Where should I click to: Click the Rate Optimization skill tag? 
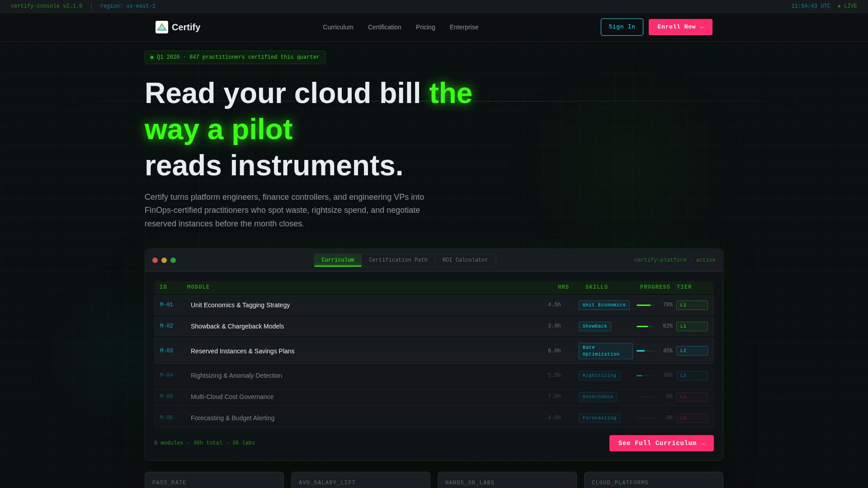pos(606,351)
